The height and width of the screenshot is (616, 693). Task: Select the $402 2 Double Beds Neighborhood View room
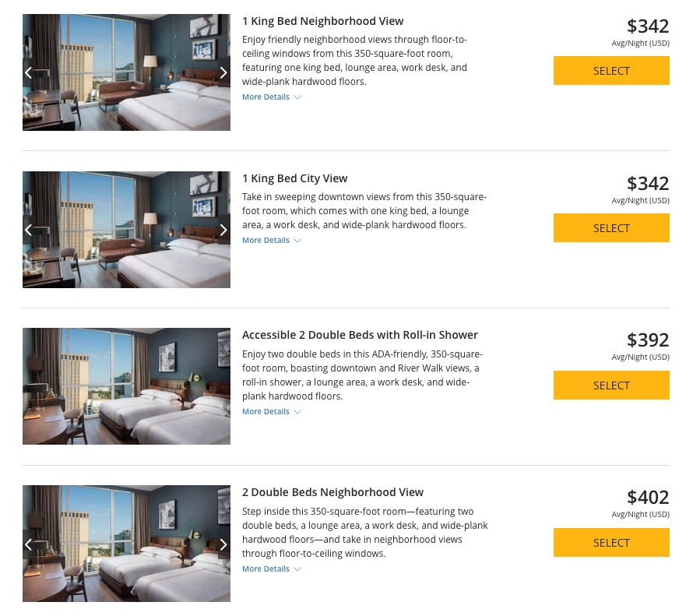(611, 543)
